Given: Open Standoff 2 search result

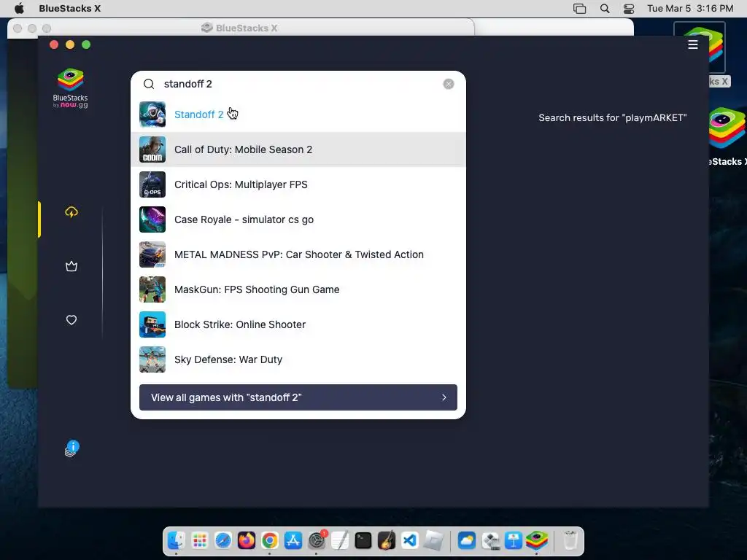Looking at the screenshot, I should click(298, 114).
